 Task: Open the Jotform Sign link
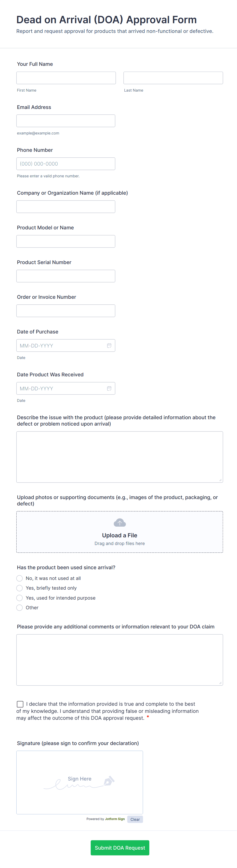coord(115,819)
